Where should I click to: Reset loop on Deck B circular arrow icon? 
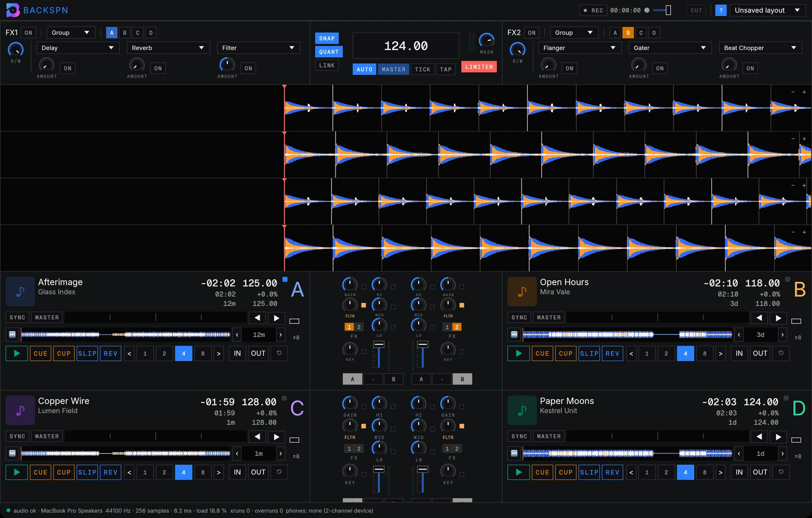click(x=781, y=353)
